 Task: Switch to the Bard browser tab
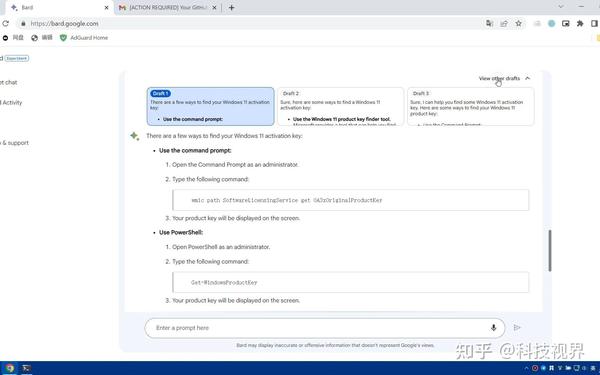click(60, 7)
